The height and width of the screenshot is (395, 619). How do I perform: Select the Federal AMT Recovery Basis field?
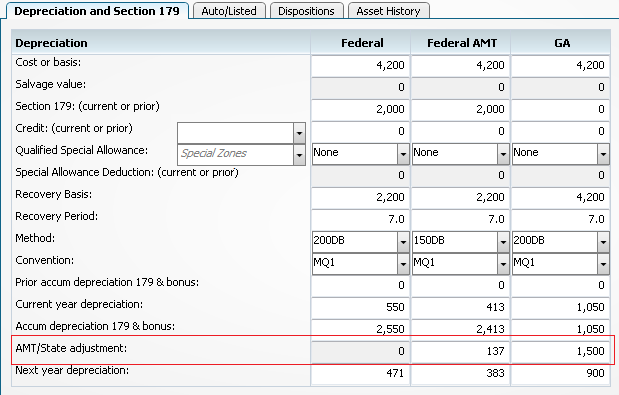(x=461, y=197)
